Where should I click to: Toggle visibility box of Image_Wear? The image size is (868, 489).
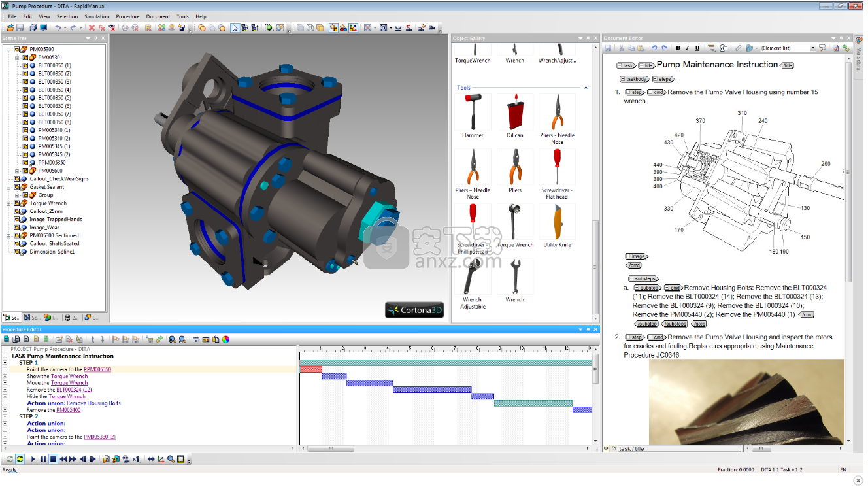[x=17, y=228]
